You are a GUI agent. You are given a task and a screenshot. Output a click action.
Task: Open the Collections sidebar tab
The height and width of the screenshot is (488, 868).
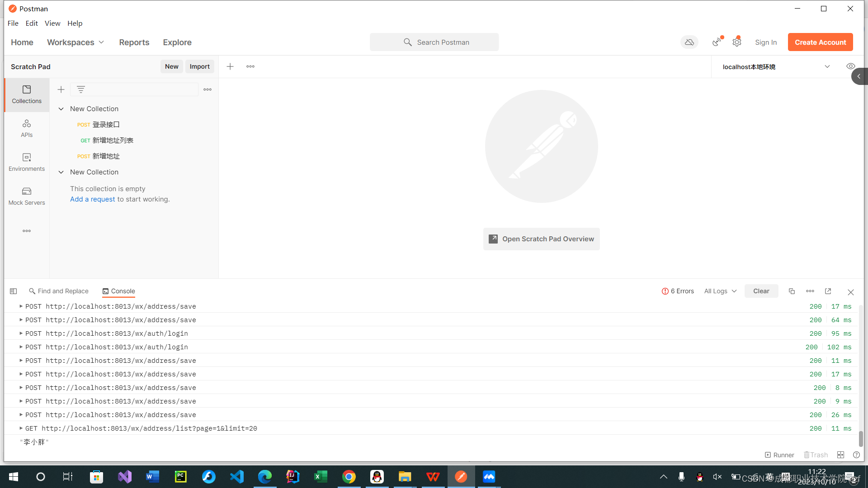click(x=27, y=94)
